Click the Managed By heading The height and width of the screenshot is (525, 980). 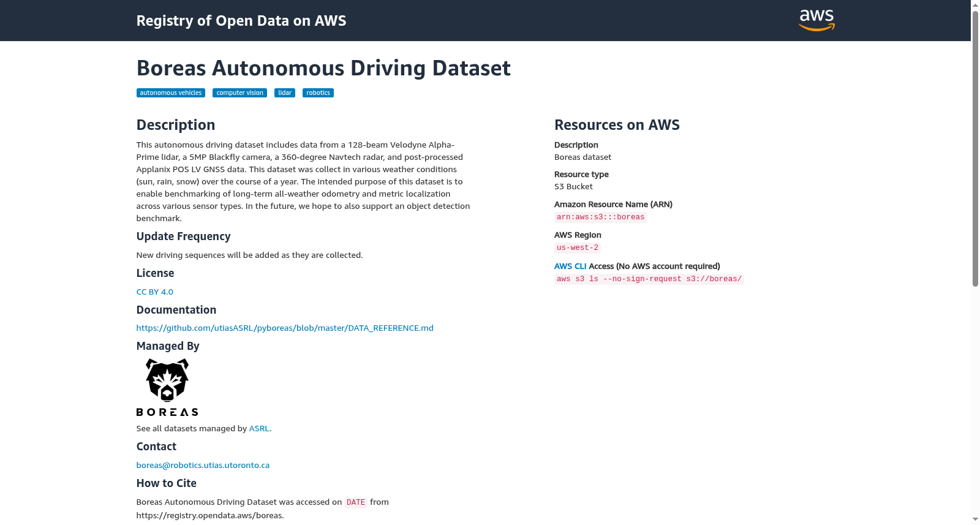click(168, 346)
